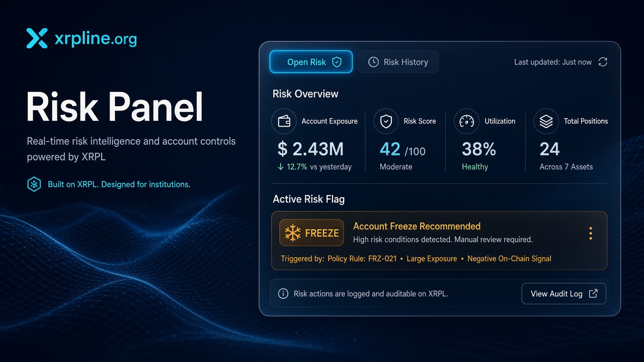This screenshot has height=362, width=644.
Task: Open the three-dot menu on the freeze flag
Action: pyautogui.click(x=591, y=233)
